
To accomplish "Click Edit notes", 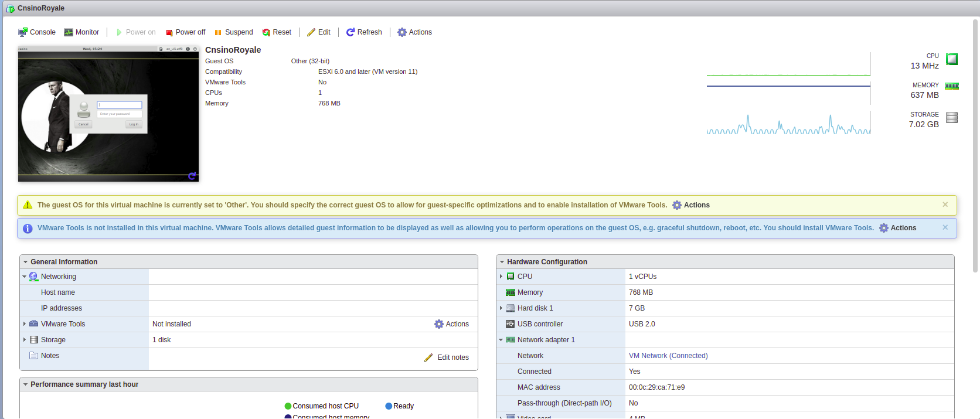I will (x=447, y=357).
